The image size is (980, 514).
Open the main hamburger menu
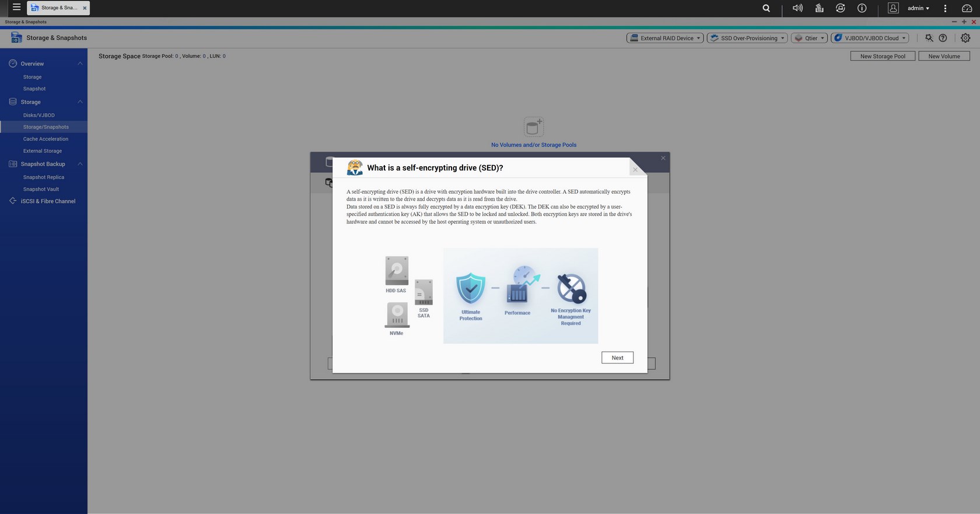click(16, 8)
